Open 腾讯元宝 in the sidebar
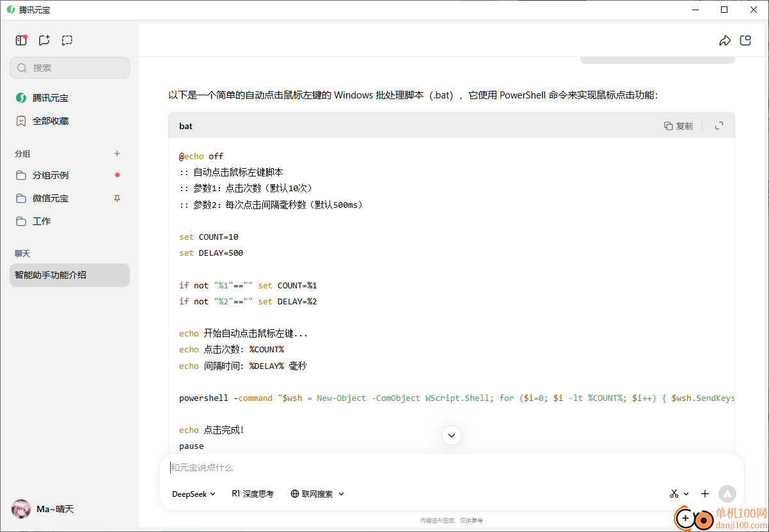 70,98
